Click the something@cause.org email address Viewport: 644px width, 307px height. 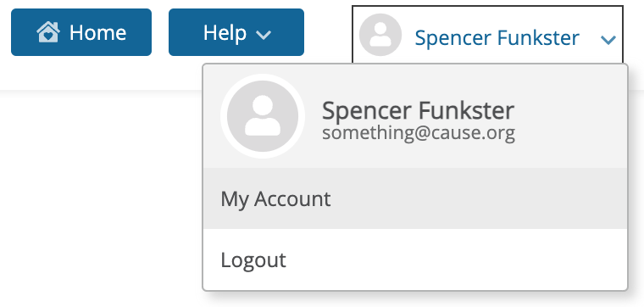click(418, 133)
